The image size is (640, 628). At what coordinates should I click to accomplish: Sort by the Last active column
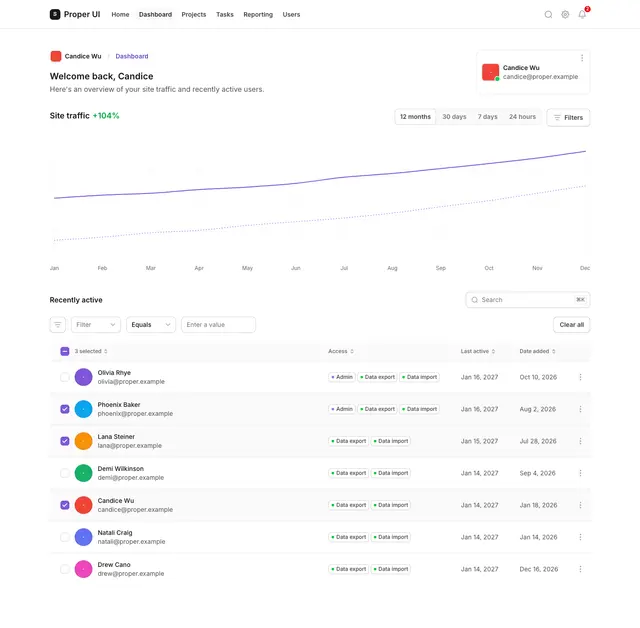pyautogui.click(x=478, y=351)
